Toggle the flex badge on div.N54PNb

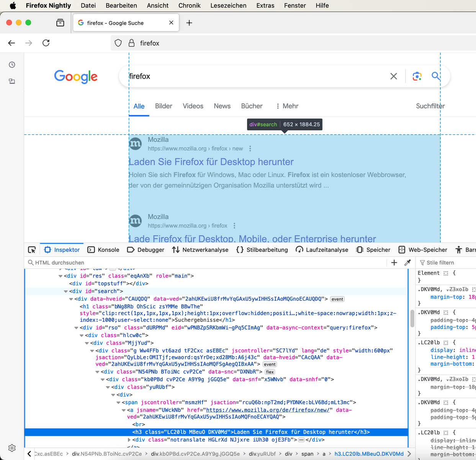[270, 372]
